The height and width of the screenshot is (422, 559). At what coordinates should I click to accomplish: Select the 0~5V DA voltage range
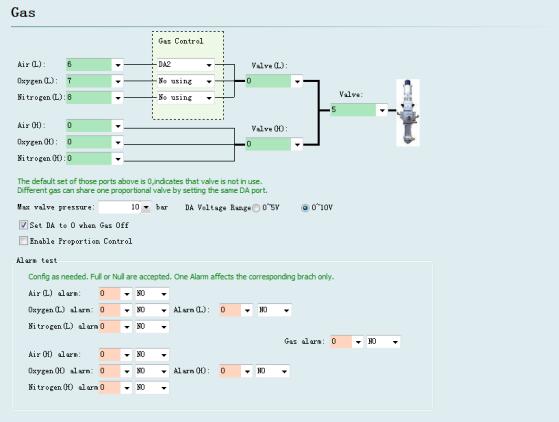tap(256, 208)
